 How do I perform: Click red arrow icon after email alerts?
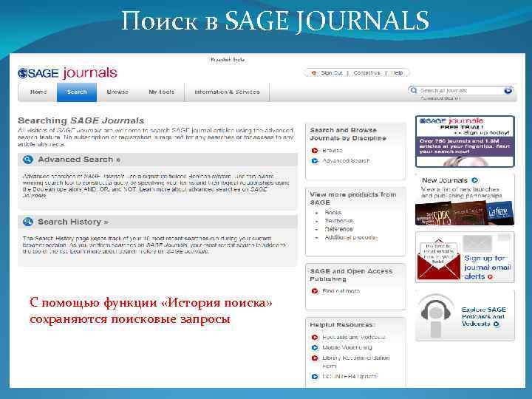pyautogui.click(x=490, y=277)
